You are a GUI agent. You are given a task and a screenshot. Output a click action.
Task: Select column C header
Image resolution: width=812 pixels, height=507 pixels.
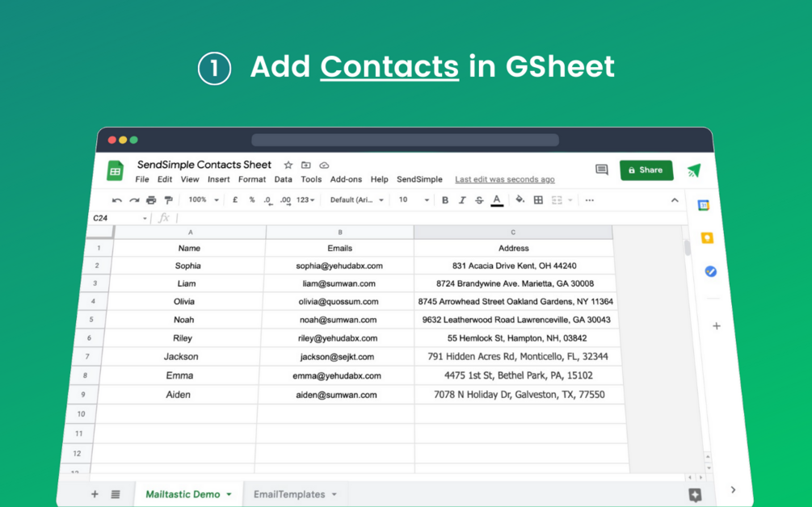click(x=513, y=233)
